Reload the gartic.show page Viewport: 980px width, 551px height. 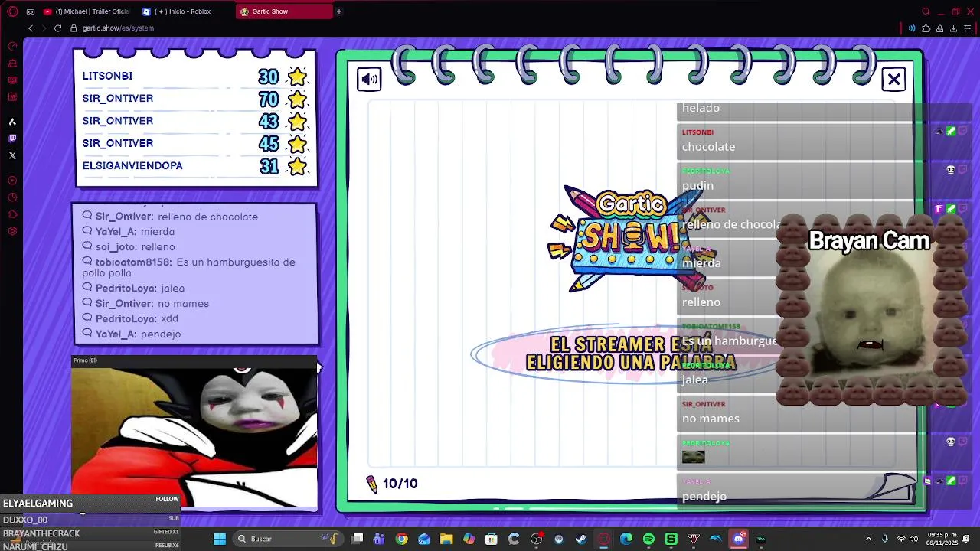[57, 28]
